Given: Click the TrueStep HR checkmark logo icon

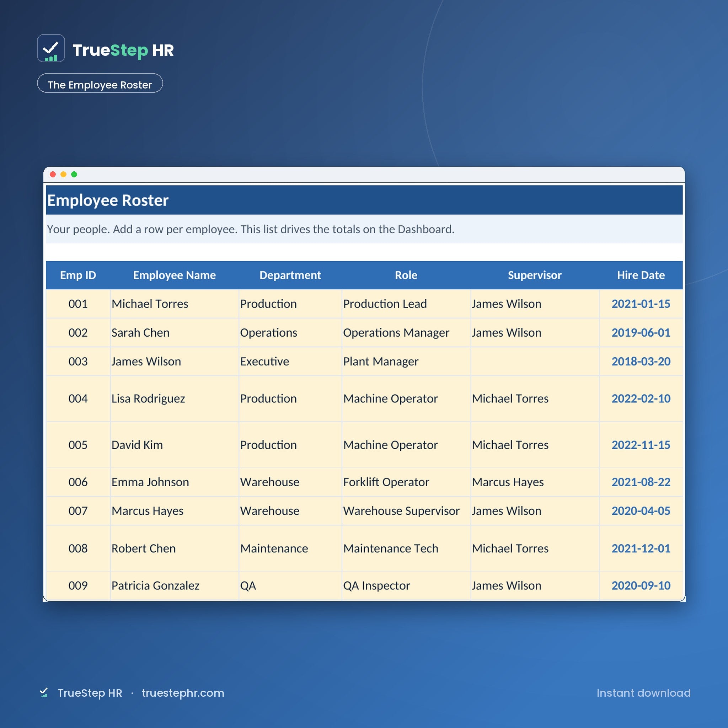Looking at the screenshot, I should [51, 48].
